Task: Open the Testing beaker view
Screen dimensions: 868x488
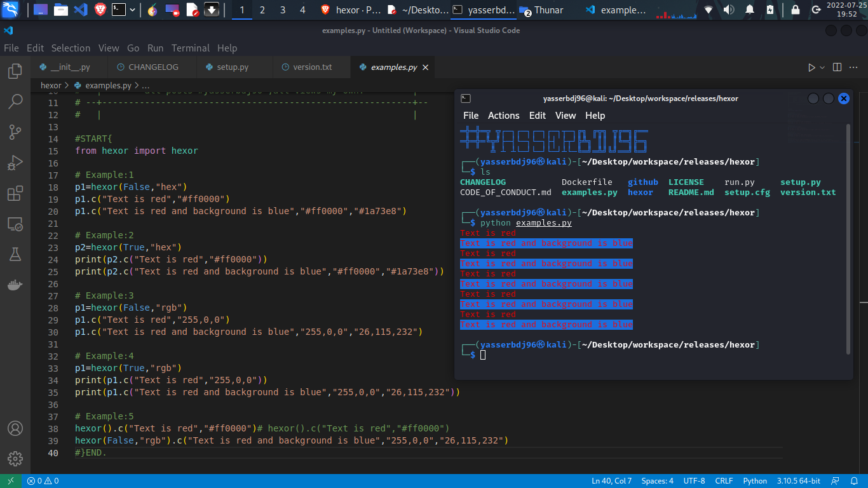Action: (x=14, y=254)
